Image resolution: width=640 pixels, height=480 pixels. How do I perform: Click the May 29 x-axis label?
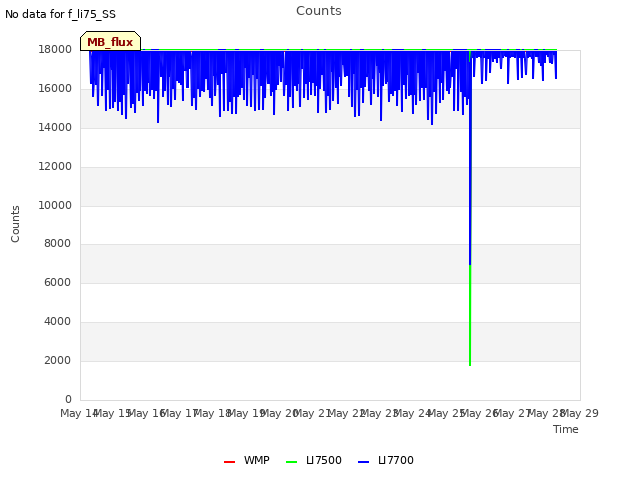click(x=580, y=413)
